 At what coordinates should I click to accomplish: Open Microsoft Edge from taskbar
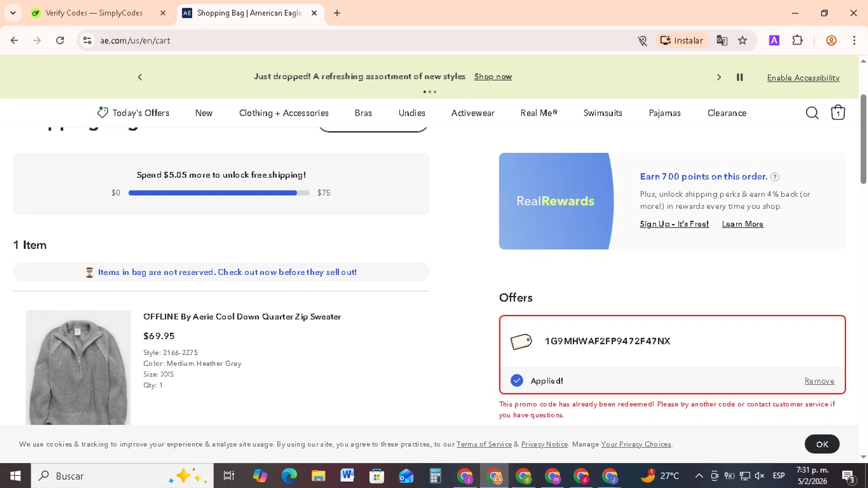coord(289,476)
